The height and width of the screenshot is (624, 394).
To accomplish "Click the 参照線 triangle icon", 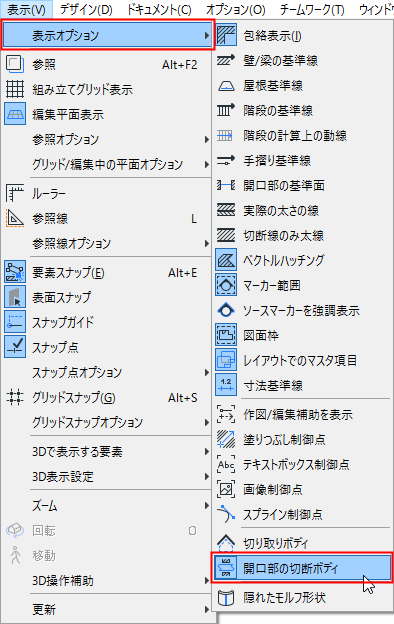I will click(15, 218).
